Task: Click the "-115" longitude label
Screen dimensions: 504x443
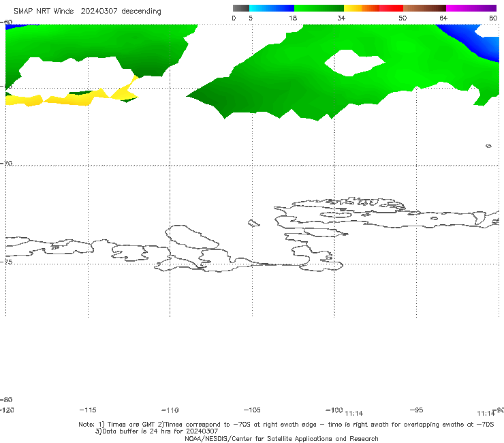Action: [88, 410]
